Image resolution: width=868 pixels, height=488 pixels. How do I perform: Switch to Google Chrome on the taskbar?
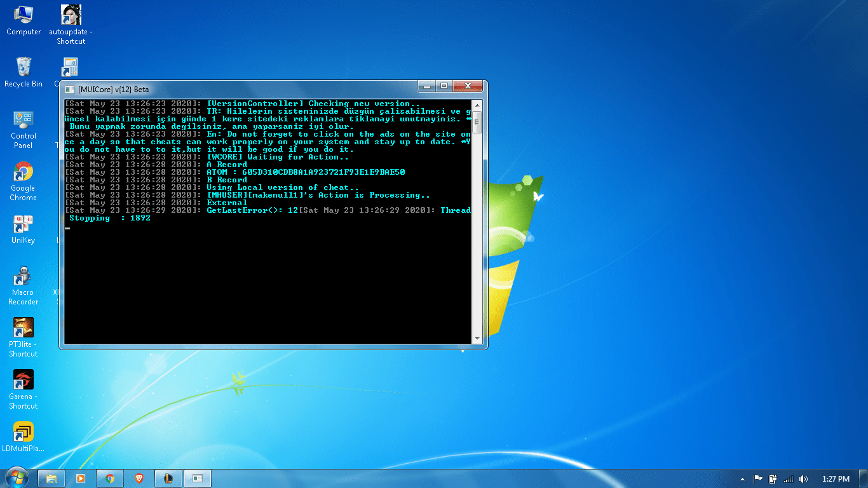tap(110, 478)
